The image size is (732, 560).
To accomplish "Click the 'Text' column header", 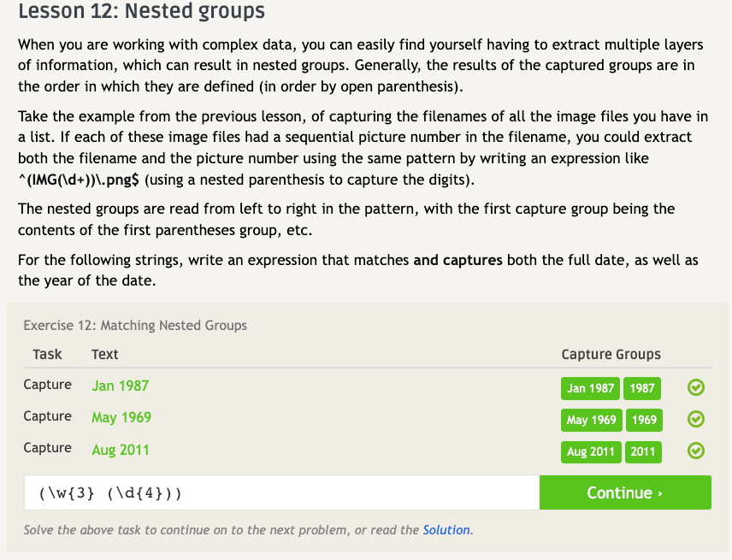I will coord(105,354).
